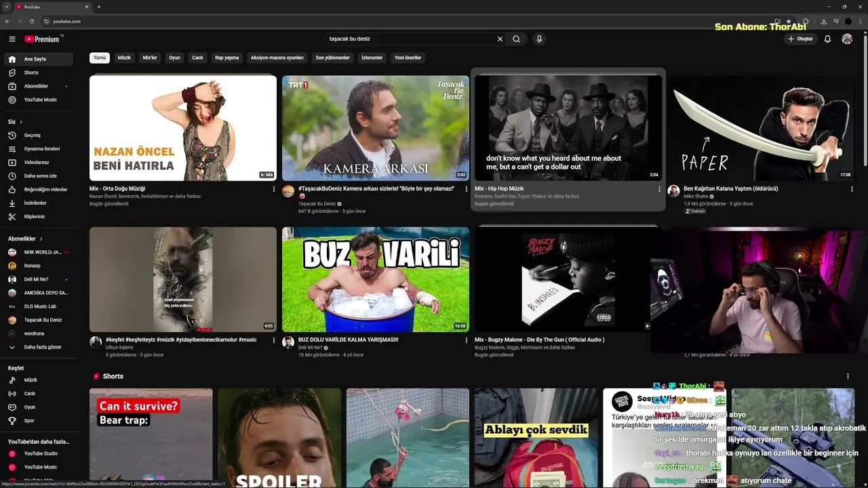This screenshot has width=868, height=488.
Task: Open Paper katana video thumbnail
Action: pos(760,128)
